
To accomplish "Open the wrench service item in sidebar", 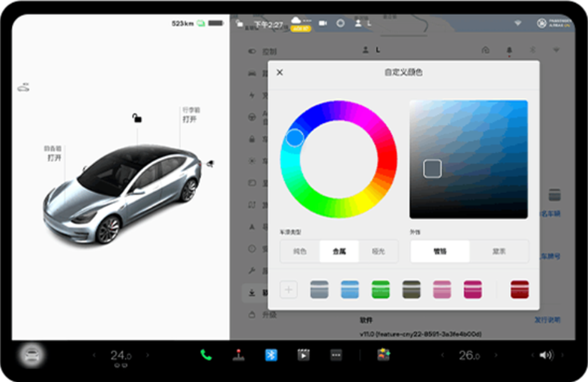I will [252, 270].
